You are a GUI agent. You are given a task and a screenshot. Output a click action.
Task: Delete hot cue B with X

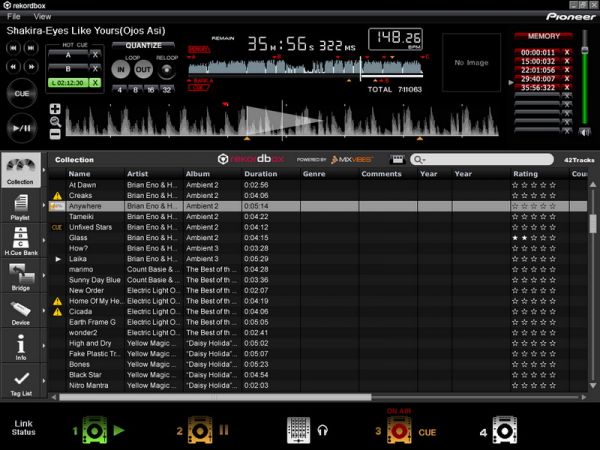click(x=95, y=69)
